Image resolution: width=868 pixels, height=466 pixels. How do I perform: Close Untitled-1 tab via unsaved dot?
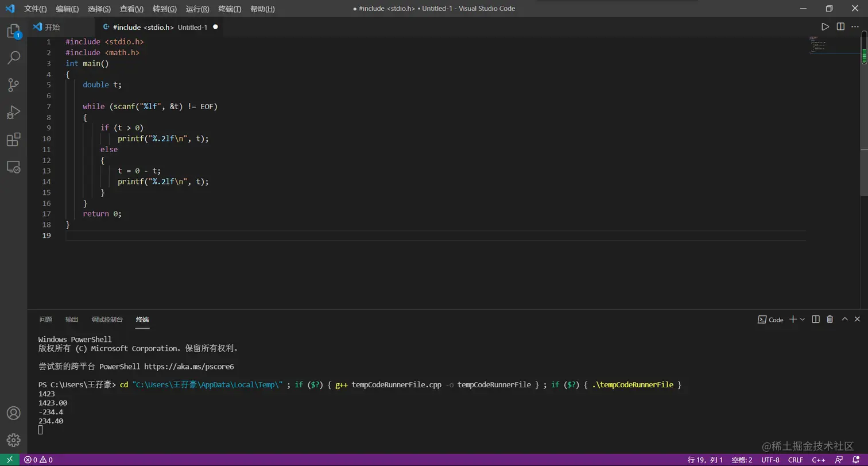[x=215, y=27]
